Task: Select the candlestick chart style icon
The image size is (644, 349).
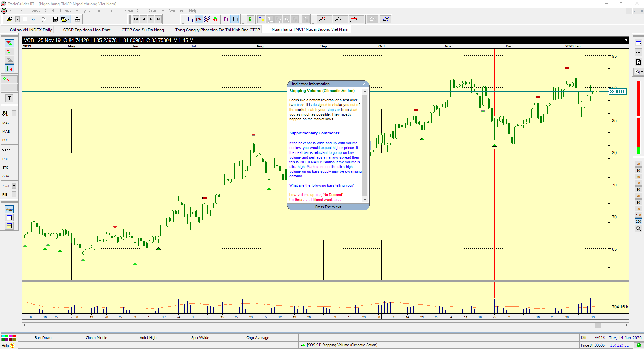Action: (199, 19)
